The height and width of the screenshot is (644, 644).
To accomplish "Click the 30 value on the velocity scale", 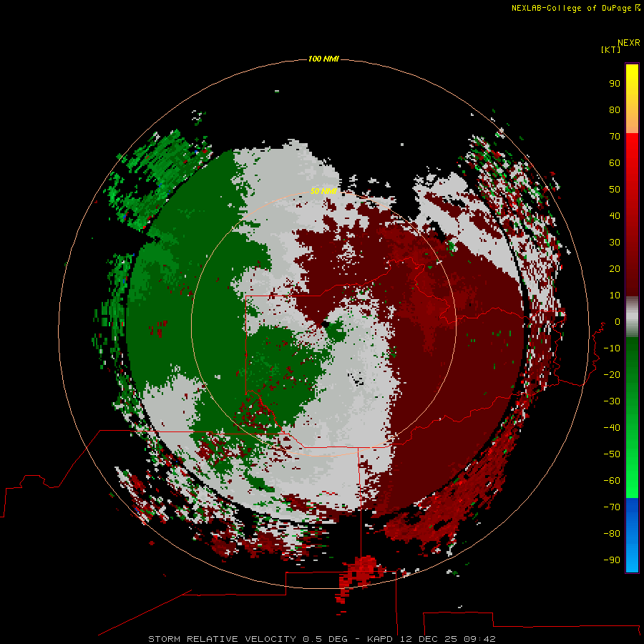I will pyautogui.click(x=615, y=243).
